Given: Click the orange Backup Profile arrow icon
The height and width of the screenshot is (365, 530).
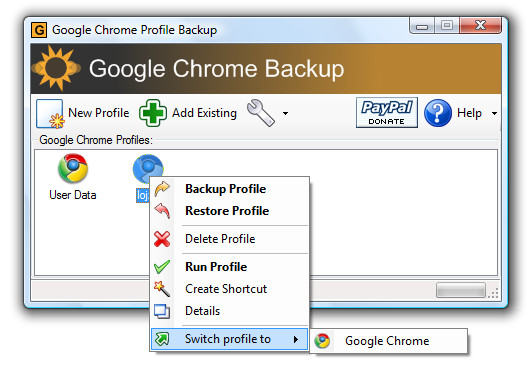Looking at the screenshot, I should coord(162,189).
